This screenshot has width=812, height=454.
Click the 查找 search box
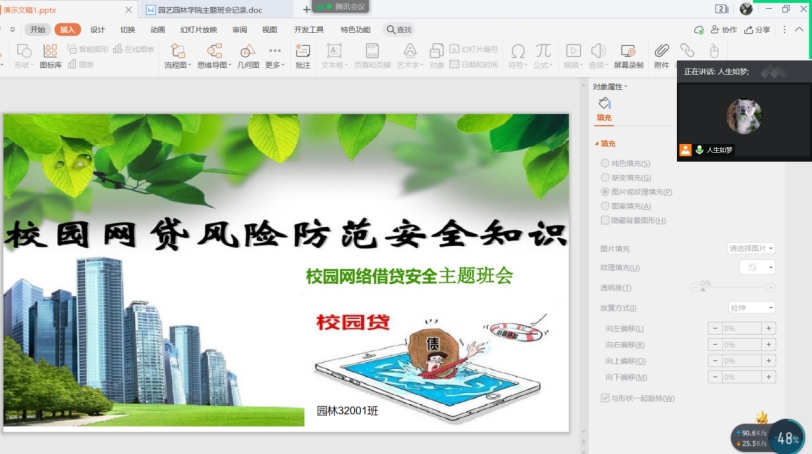(399, 30)
